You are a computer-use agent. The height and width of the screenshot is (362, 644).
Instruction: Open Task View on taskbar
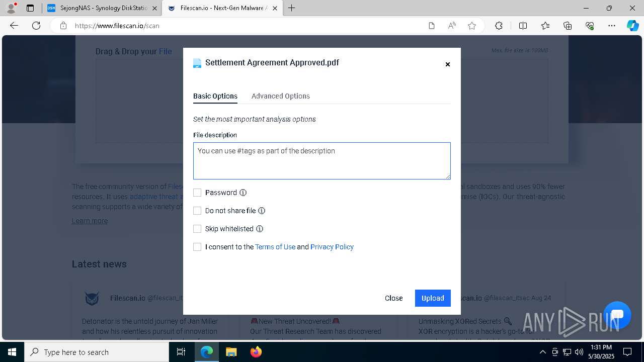pyautogui.click(x=181, y=352)
